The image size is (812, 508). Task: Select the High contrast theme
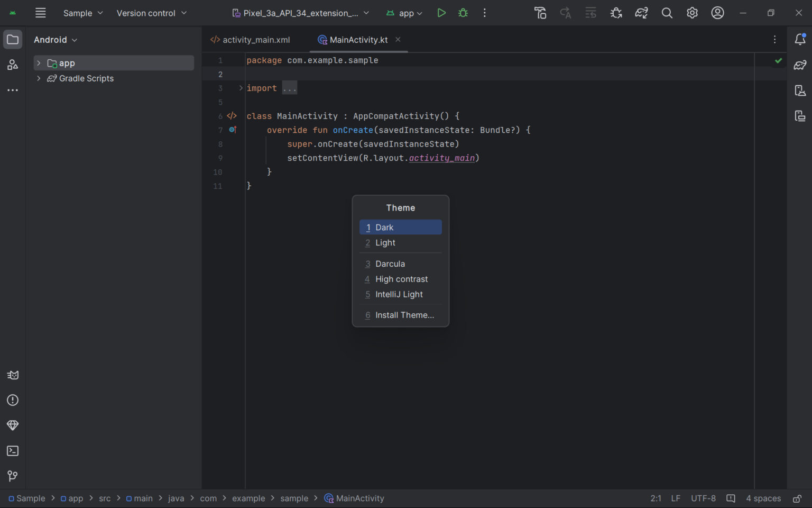[x=401, y=279]
